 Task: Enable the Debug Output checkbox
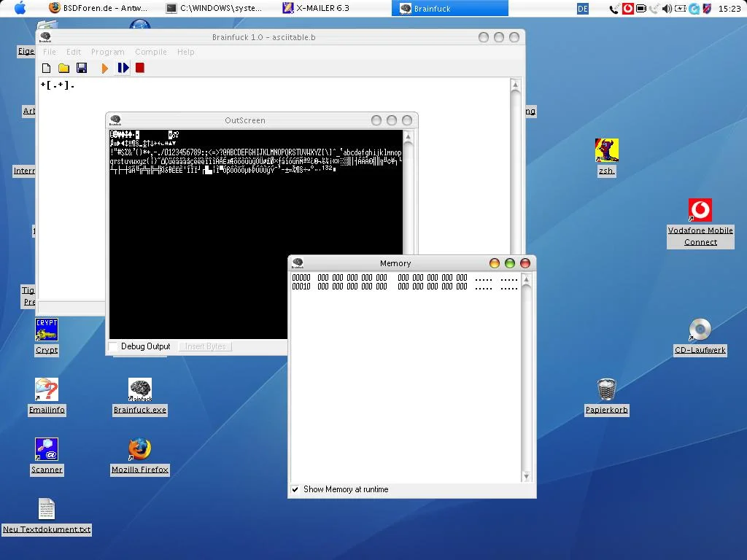pos(113,346)
